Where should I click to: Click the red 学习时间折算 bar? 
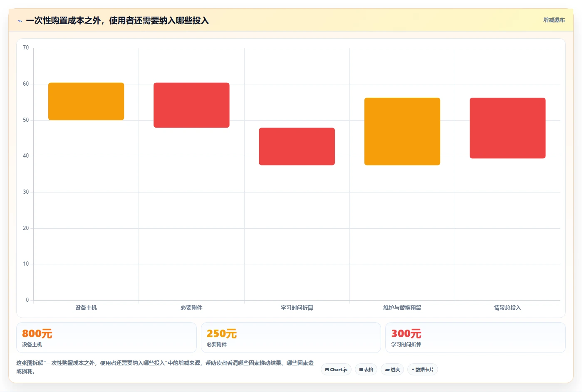click(x=297, y=146)
